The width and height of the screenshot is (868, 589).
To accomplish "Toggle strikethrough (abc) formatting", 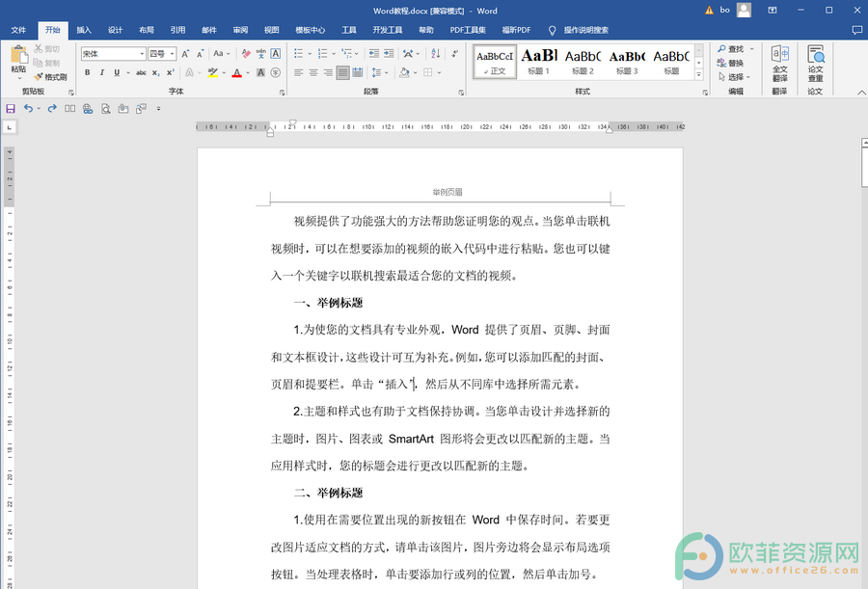I will coord(141,72).
